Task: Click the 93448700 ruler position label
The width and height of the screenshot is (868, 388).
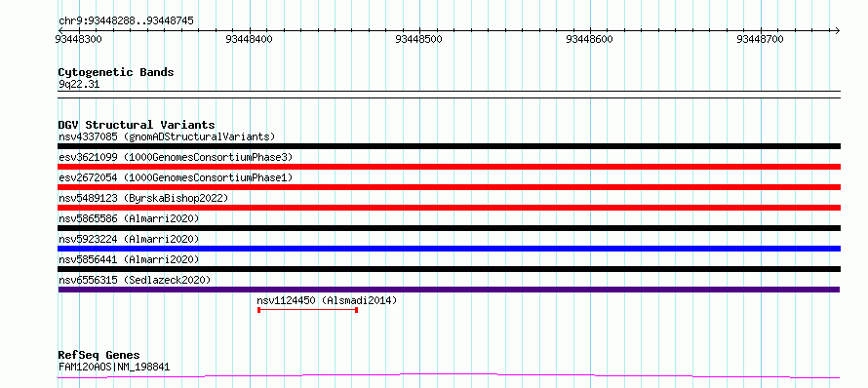Action: pyautogui.click(x=761, y=39)
